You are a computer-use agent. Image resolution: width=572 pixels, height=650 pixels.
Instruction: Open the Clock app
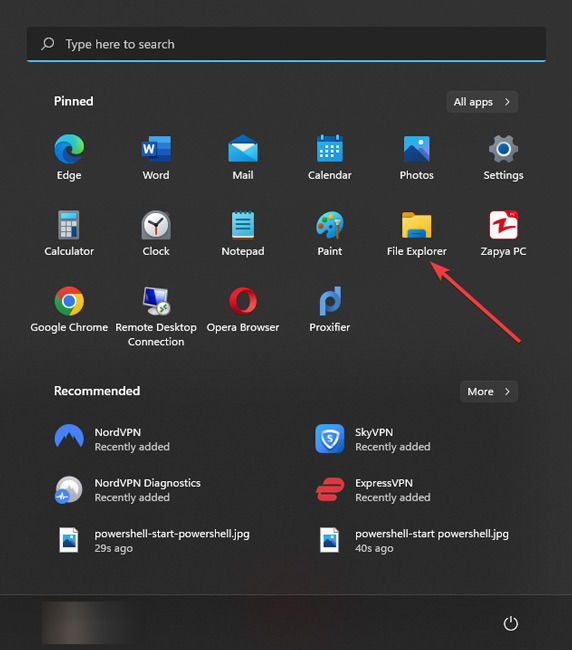click(x=156, y=233)
